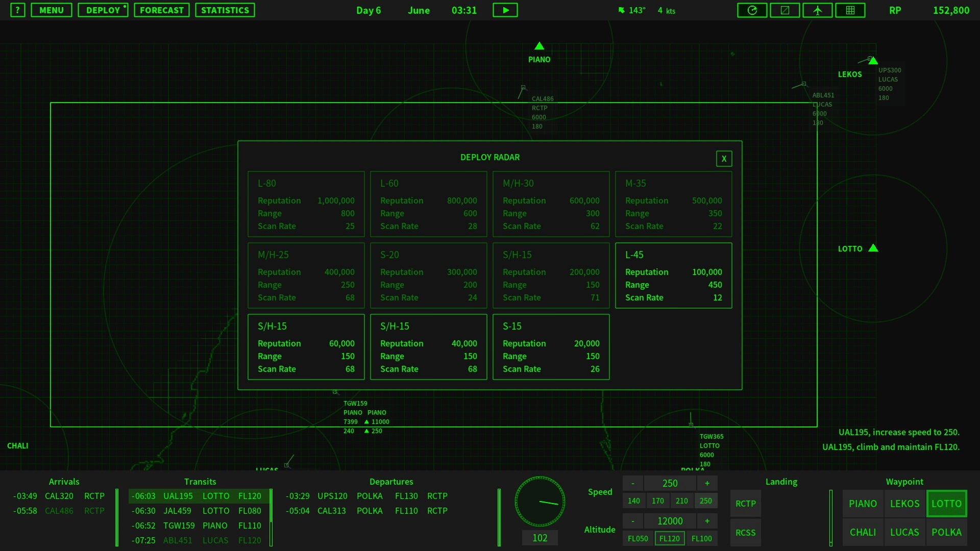This screenshot has width=980, height=551.
Task: Toggle the diagonal square overlay icon
Action: (x=785, y=10)
